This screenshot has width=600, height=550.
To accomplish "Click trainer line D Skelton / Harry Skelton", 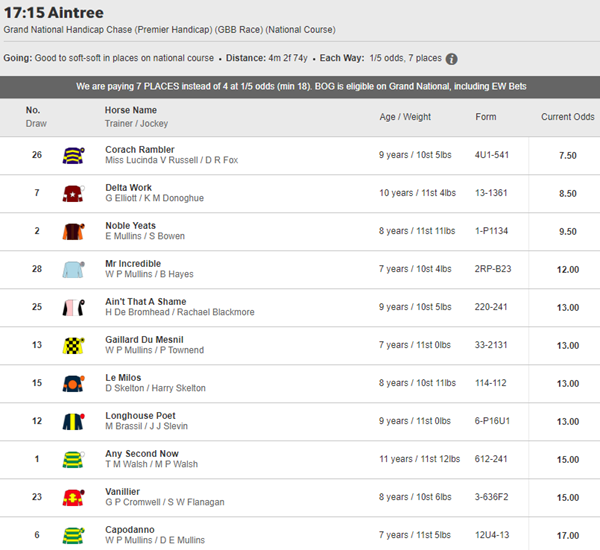I will coord(155,388).
